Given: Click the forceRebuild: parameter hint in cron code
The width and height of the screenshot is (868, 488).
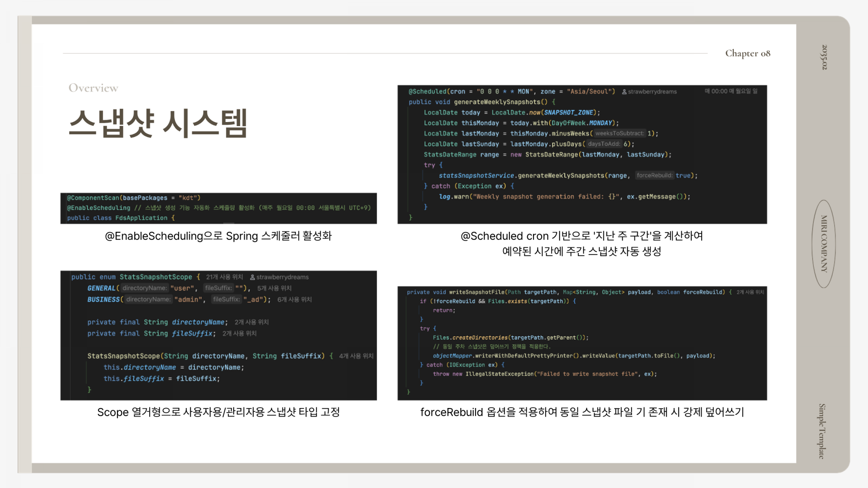Looking at the screenshot, I should coord(655,175).
